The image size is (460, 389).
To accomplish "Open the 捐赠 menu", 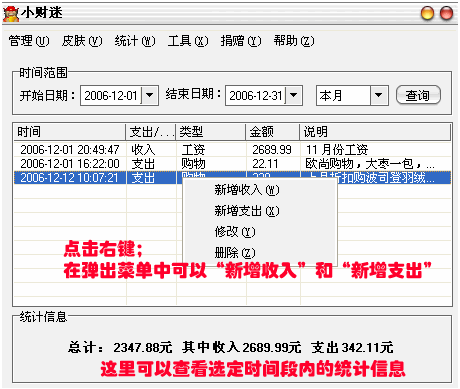I will (x=241, y=41).
